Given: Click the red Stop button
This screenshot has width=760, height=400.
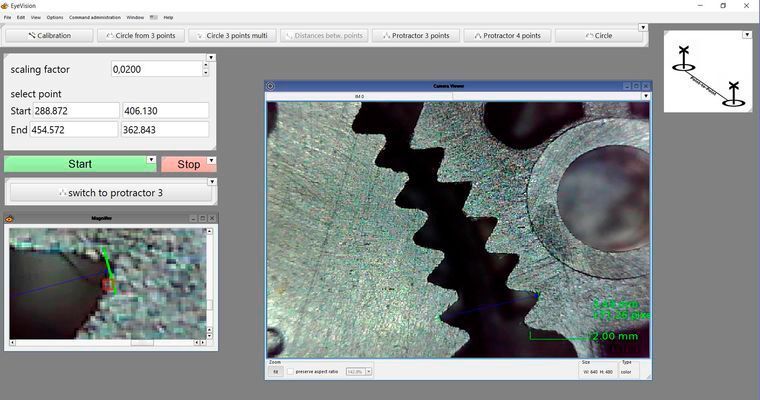Looking at the screenshot, I should tap(189, 164).
